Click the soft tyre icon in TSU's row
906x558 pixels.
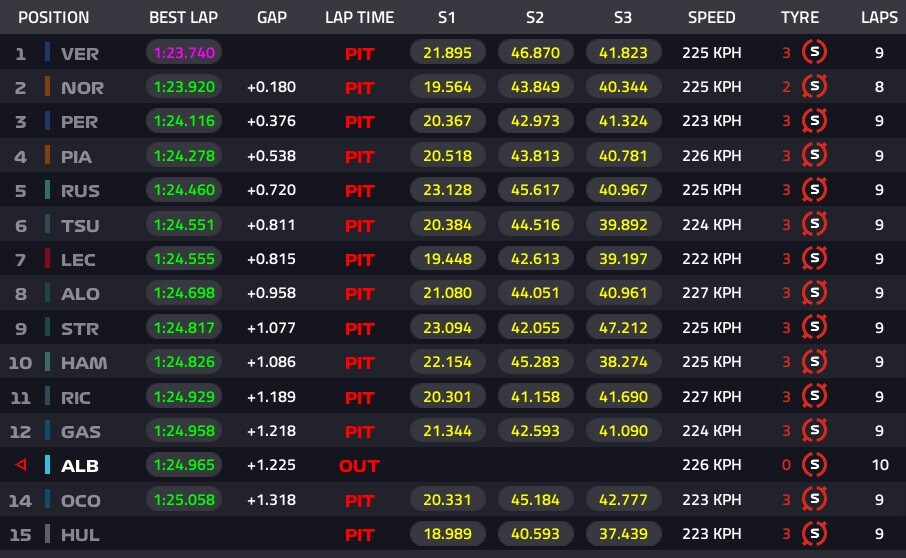click(x=815, y=225)
